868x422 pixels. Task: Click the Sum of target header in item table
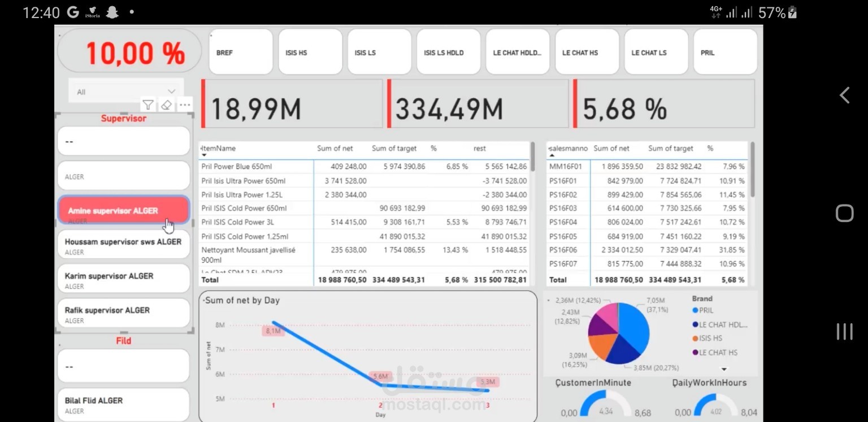[x=394, y=148]
